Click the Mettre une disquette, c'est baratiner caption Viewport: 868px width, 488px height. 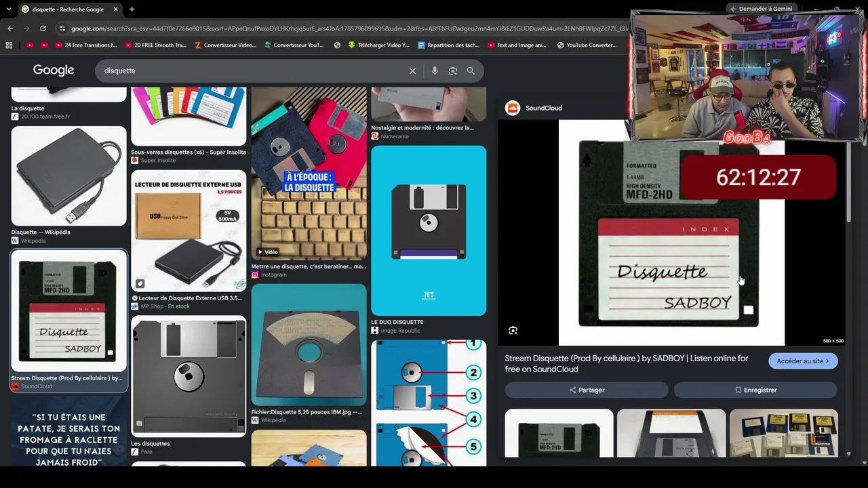[309, 266]
